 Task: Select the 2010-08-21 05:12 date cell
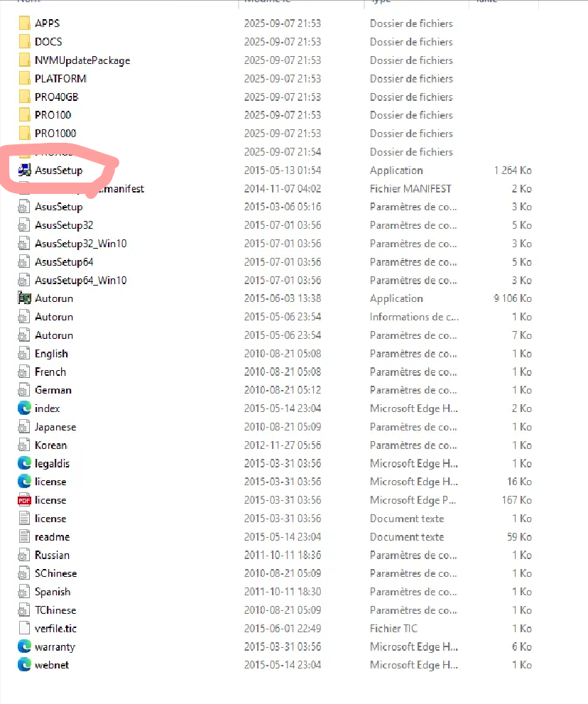pyautogui.click(x=283, y=390)
